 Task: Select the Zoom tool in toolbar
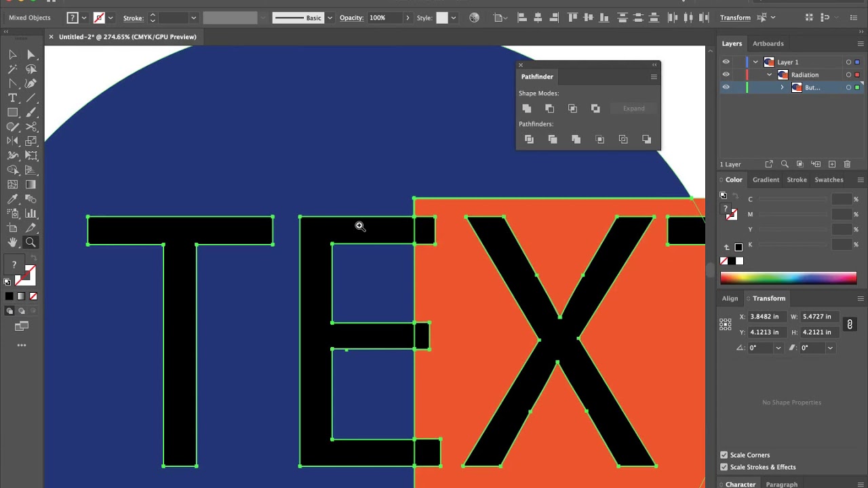tap(31, 243)
